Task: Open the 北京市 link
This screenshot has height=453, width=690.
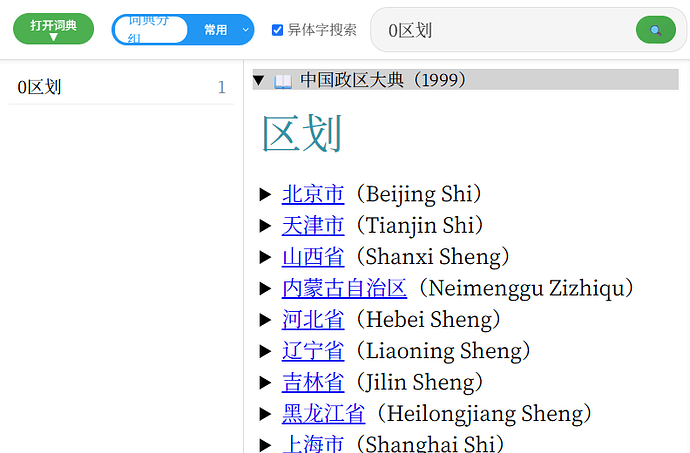Action: 313,194
